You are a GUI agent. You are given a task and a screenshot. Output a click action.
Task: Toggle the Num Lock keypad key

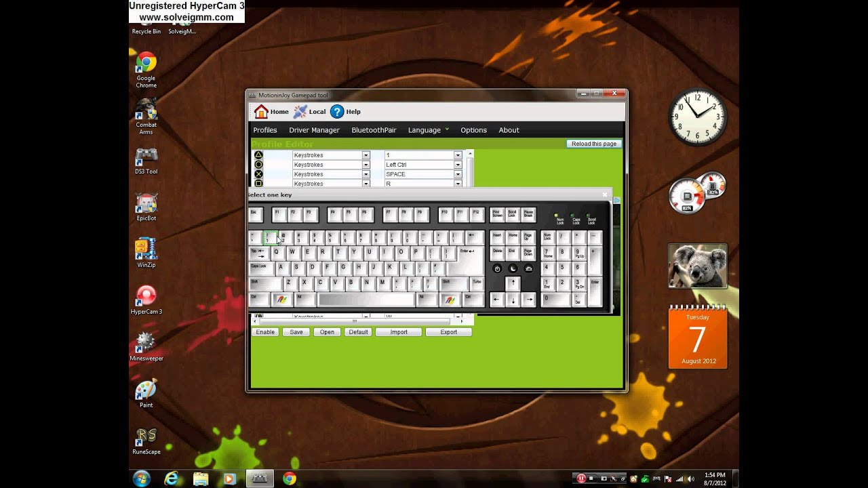coord(547,237)
